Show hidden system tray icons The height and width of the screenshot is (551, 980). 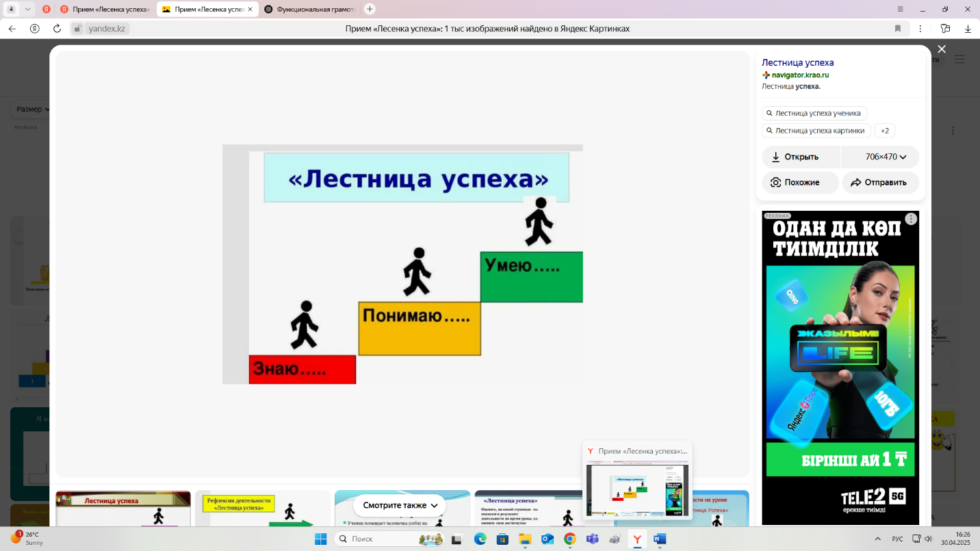[878, 539]
